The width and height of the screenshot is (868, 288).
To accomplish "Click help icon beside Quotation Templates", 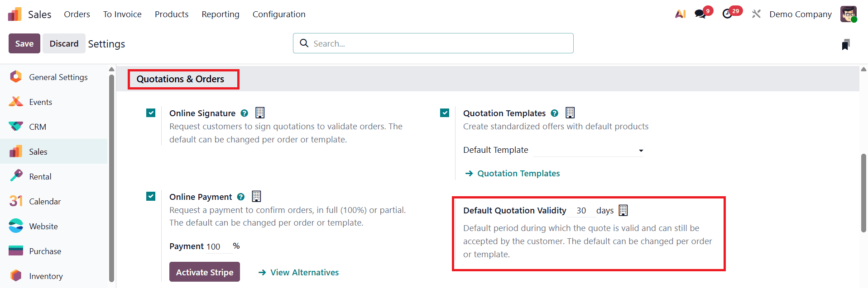I will pos(554,113).
